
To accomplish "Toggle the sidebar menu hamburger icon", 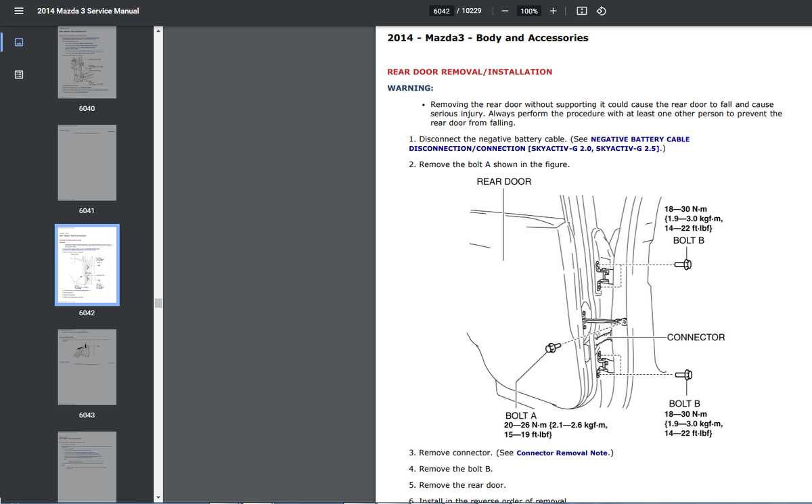I will point(19,11).
